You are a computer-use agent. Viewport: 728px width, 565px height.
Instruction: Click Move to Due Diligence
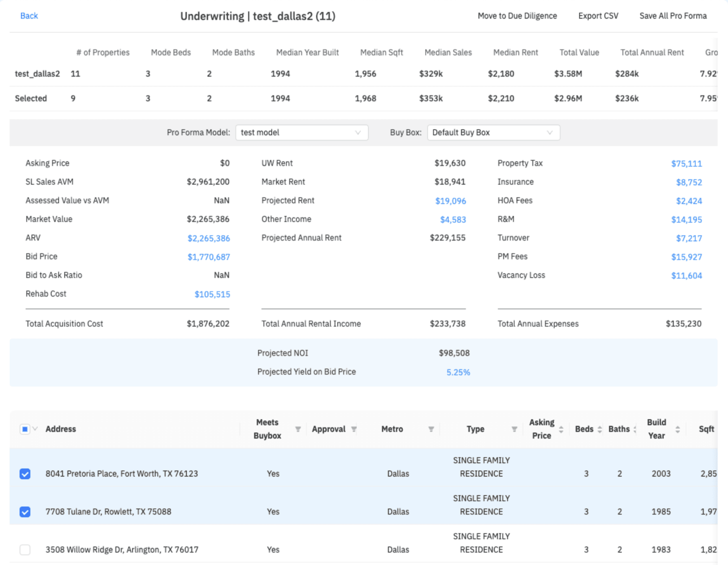pyautogui.click(x=517, y=16)
